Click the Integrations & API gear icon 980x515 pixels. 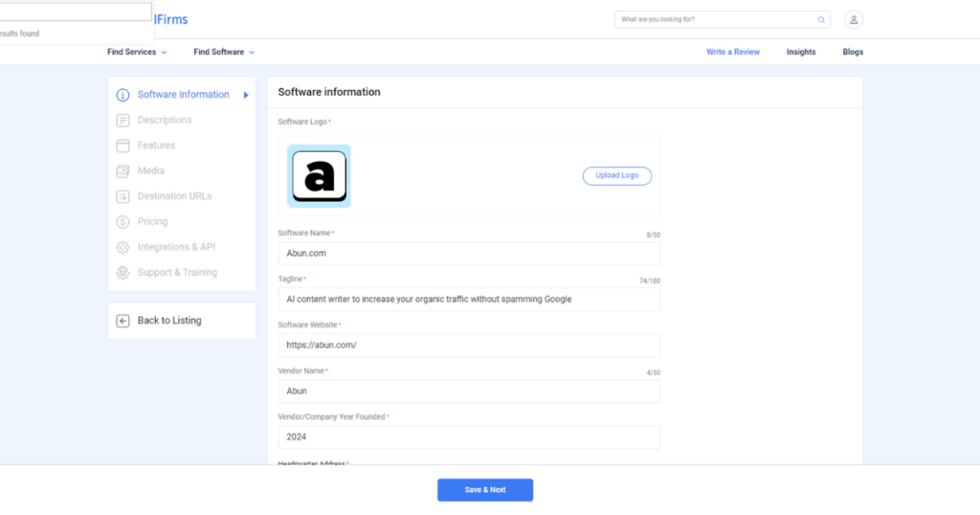tap(122, 248)
